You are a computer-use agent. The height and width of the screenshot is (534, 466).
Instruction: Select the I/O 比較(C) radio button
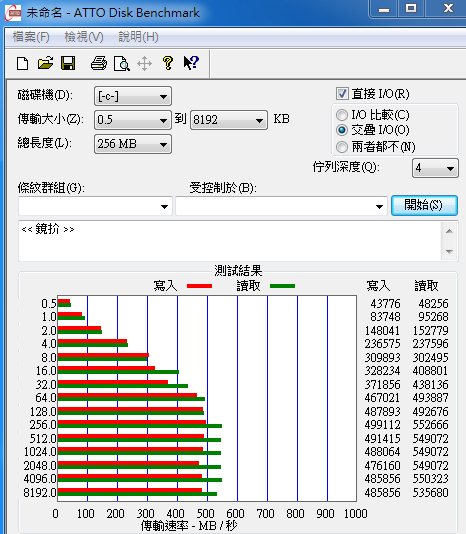tap(342, 115)
